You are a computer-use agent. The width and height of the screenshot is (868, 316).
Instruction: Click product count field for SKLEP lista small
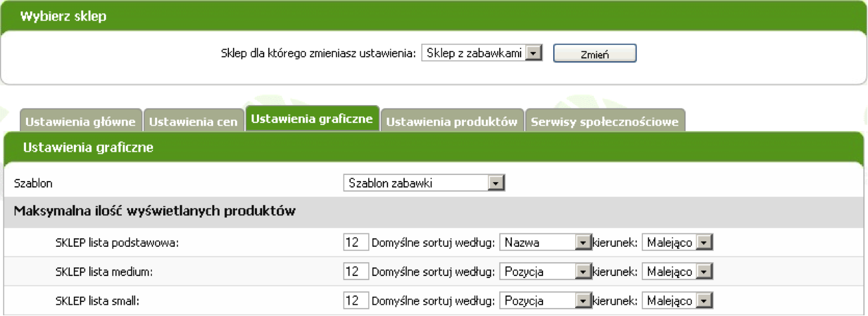click(x=356, y=301)
